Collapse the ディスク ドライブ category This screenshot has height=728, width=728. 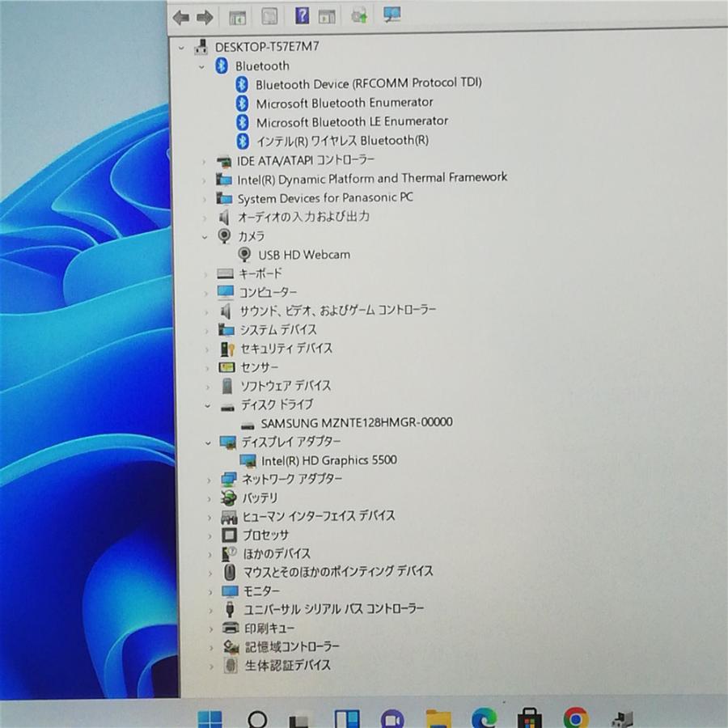click(208, 406)
